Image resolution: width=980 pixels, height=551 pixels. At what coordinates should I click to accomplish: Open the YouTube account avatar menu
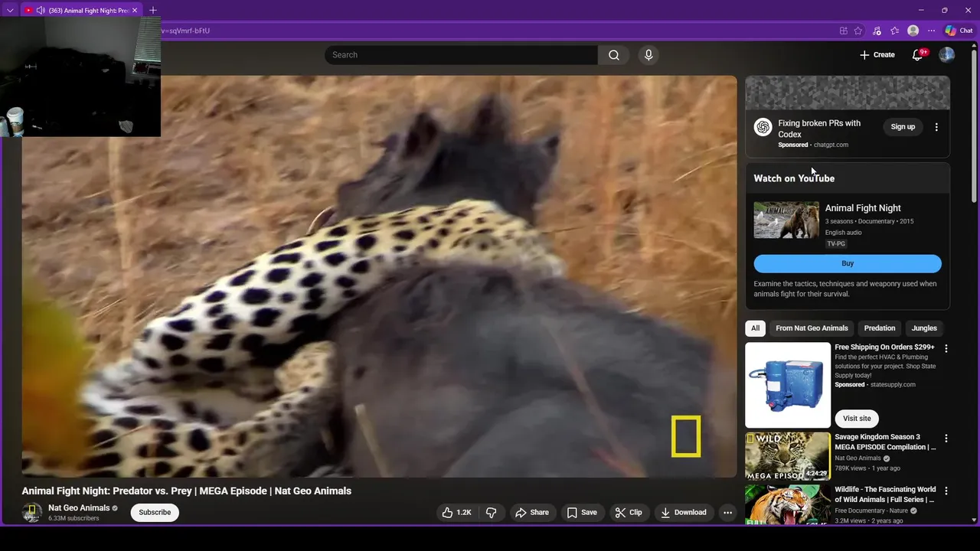pyautogui.click(x=947, y=55)
